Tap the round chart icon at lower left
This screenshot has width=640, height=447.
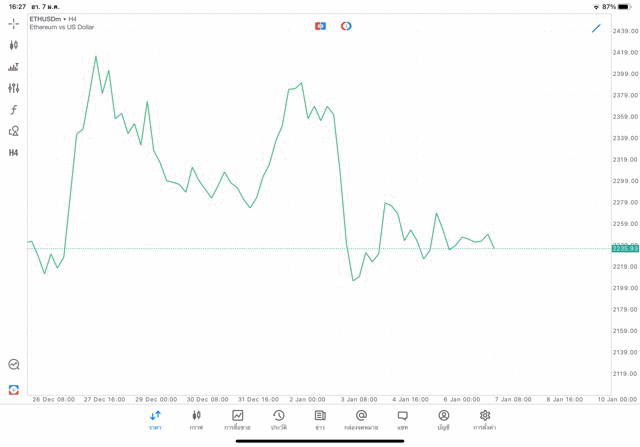click(x=14, y=365)
